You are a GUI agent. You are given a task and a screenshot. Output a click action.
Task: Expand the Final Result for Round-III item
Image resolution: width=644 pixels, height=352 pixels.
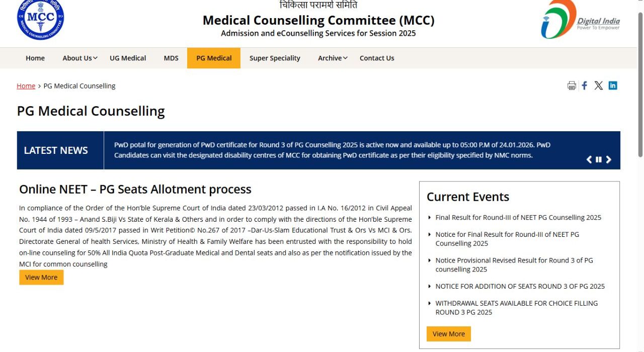point(518,217)
